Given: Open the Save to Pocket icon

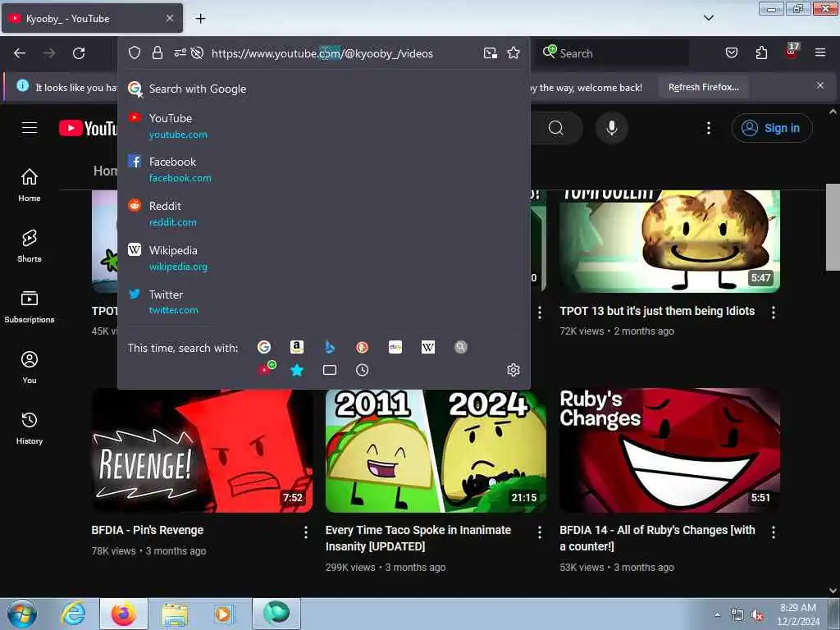Looking at the screenshot, I should [731, 52].
